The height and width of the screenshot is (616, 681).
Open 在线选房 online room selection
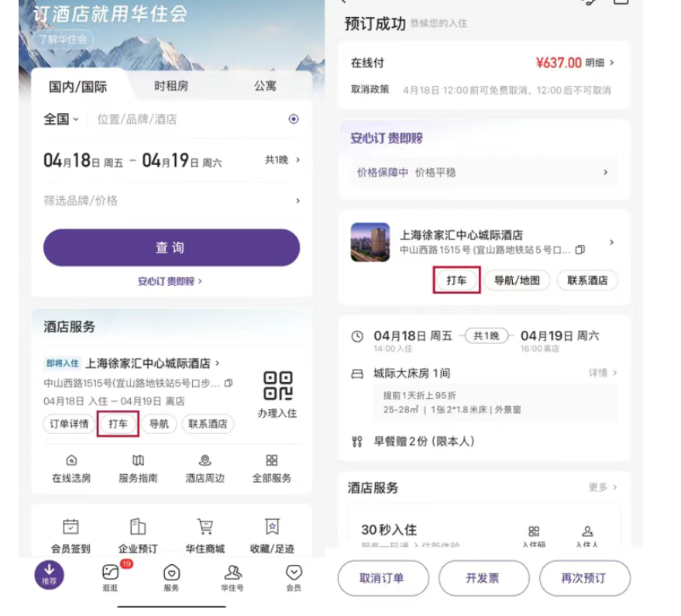point(71,460)
